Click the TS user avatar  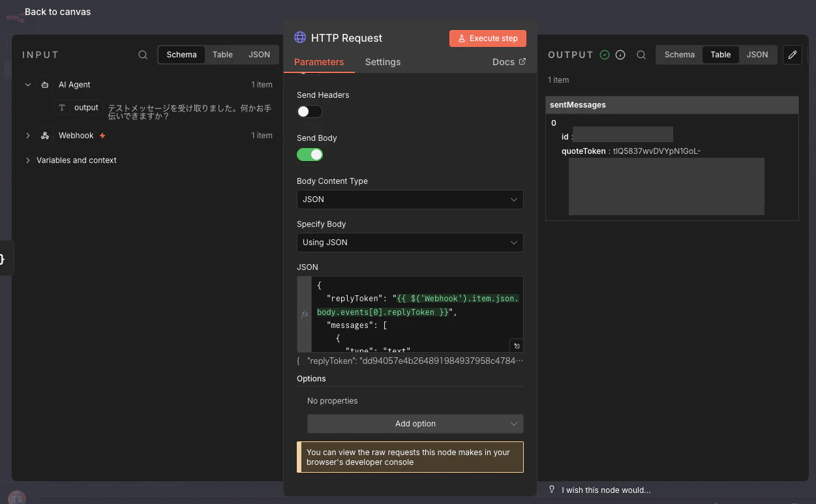17,498
